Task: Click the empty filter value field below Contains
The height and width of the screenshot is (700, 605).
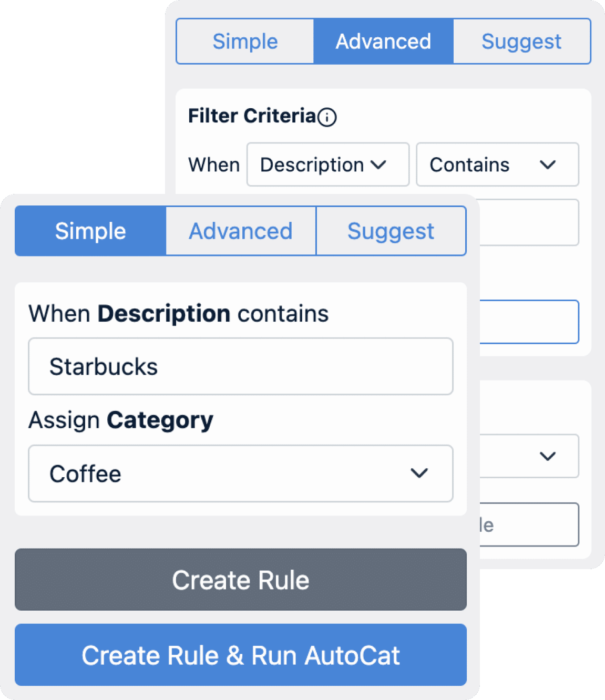Action: (529, 222)
